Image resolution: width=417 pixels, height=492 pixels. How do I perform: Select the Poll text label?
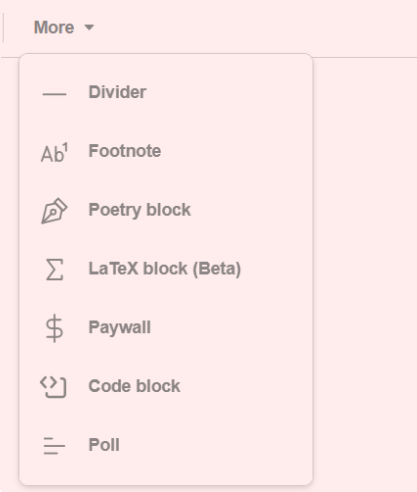pyautogui.click(x=104, y=445)
